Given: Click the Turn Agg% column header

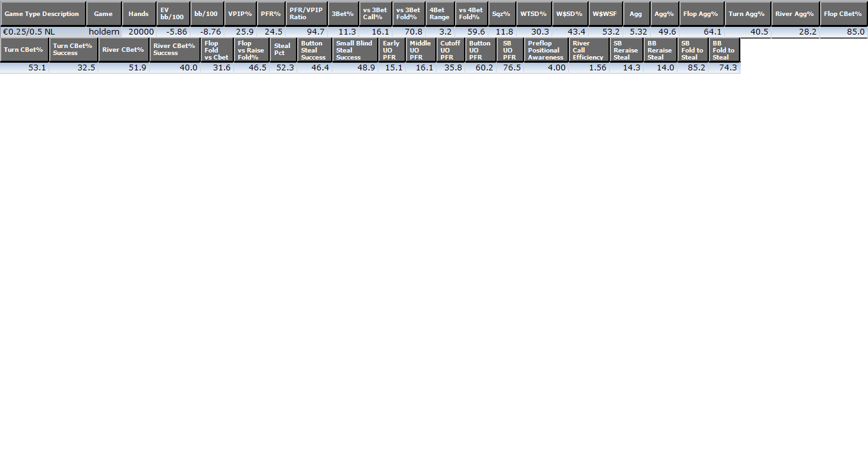Looking at the screenshot, I should pyautogui.click(x=748, y=13).
